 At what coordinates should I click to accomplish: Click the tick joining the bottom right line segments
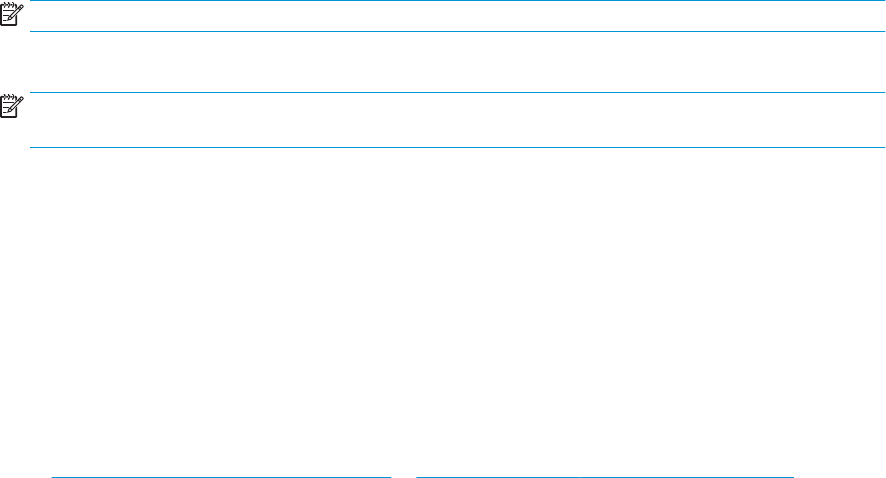[x=579, y=477]
